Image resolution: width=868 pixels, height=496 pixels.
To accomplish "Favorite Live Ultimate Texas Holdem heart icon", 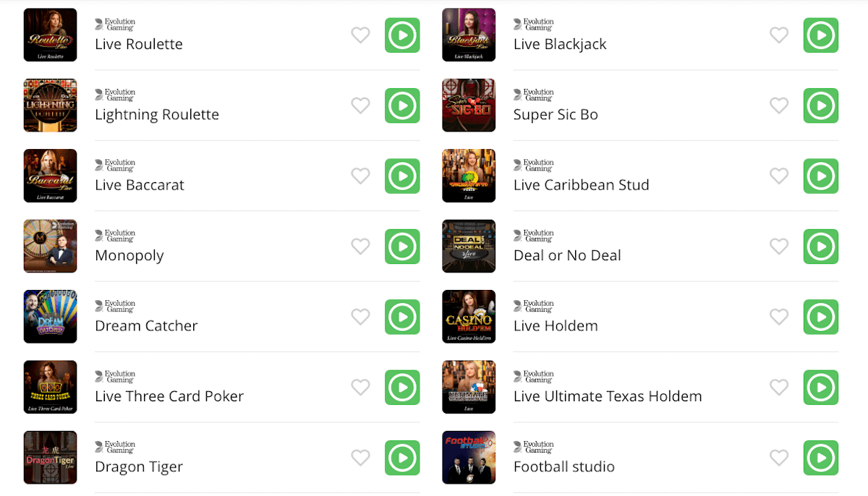I will tap(779, 388).
